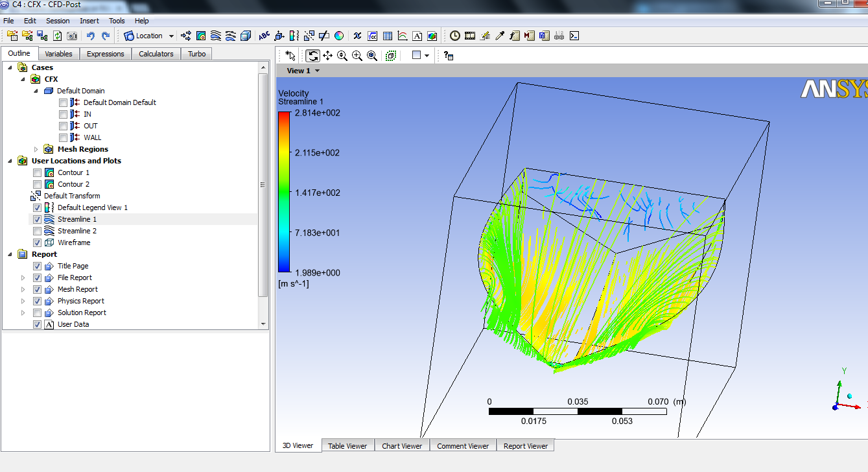Screen dimensions: 868x472
Task: Click the Load Results icon
Action: (12, 36)
